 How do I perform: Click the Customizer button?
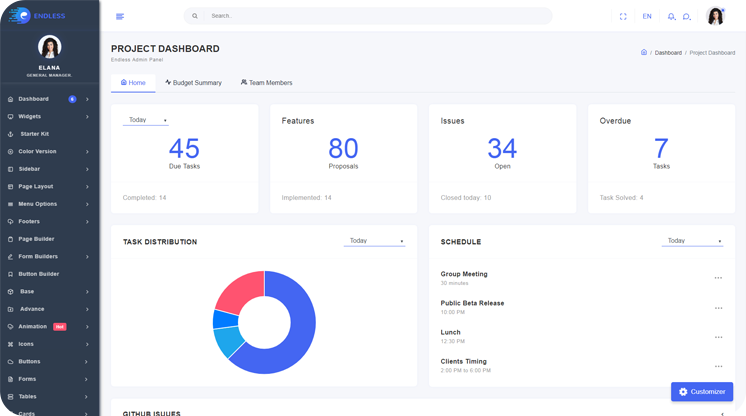point(702,392)
